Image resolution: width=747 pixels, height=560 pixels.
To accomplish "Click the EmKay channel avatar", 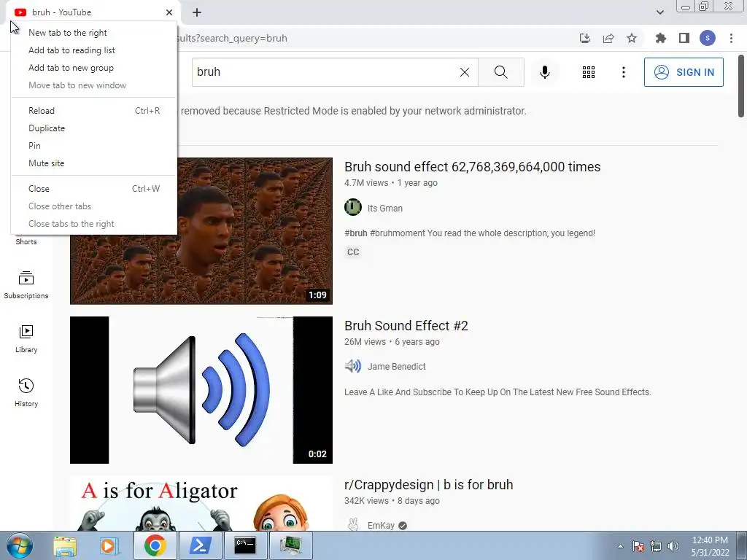I will [353, 525].
